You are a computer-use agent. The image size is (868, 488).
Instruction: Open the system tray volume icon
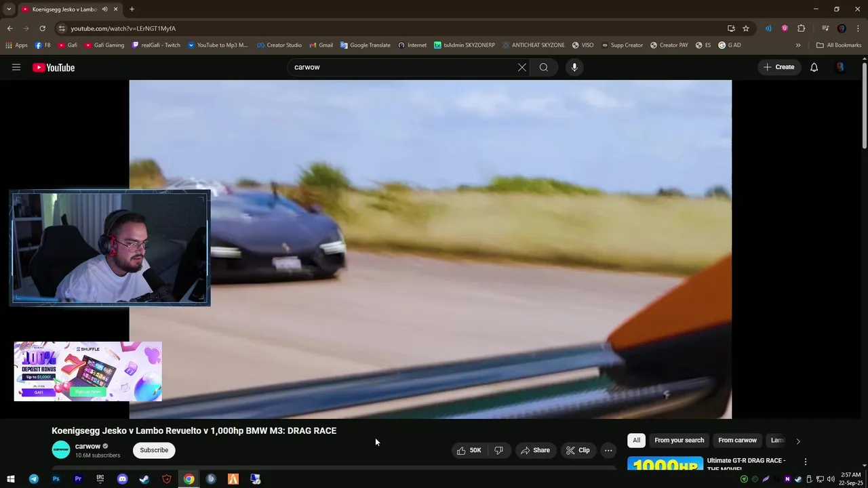(831, 479)
